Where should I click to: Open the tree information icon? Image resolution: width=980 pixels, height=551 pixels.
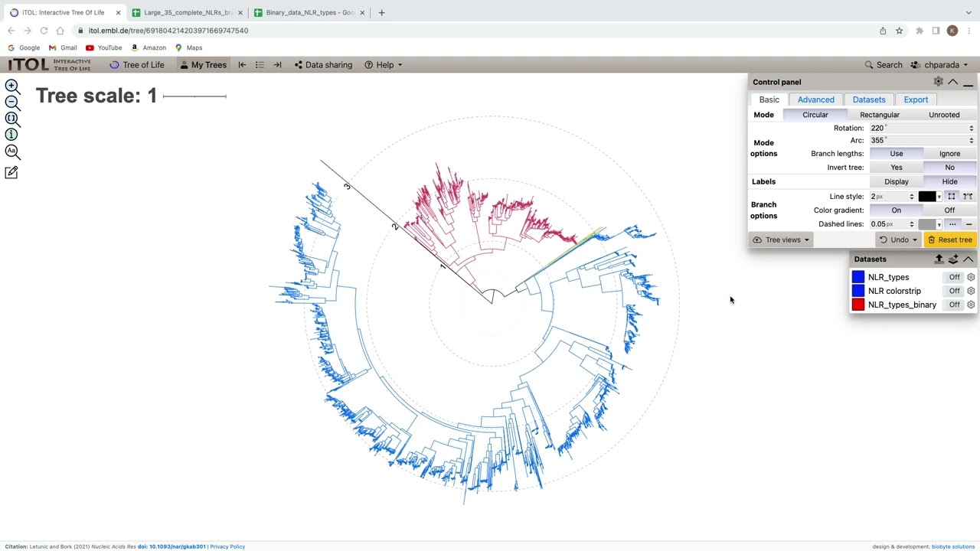pos(11,135)
